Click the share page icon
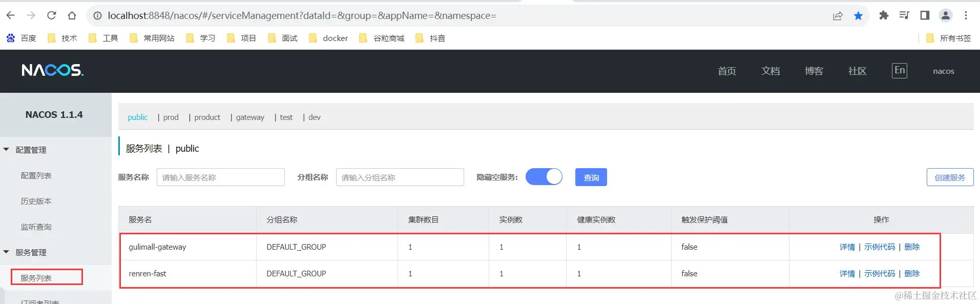 [x=838, y=16]
